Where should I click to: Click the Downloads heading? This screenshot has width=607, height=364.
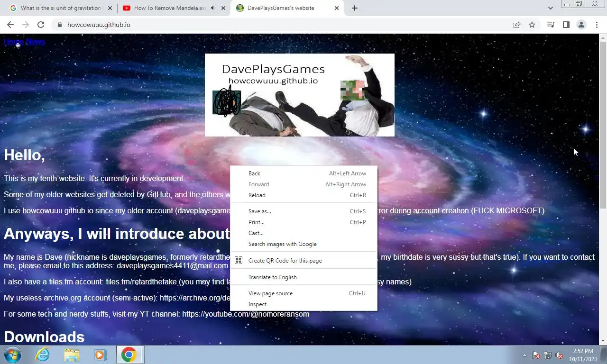point(44,337)
